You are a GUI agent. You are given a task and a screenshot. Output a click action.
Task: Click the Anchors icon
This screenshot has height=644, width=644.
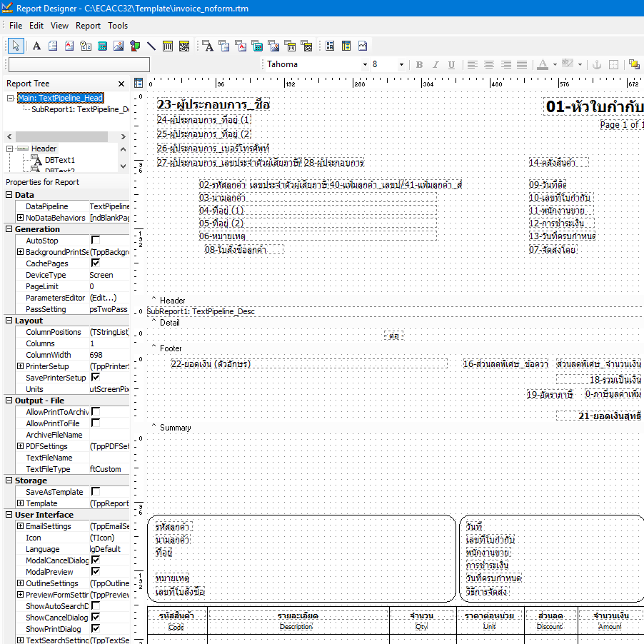[x=598, y=65]
